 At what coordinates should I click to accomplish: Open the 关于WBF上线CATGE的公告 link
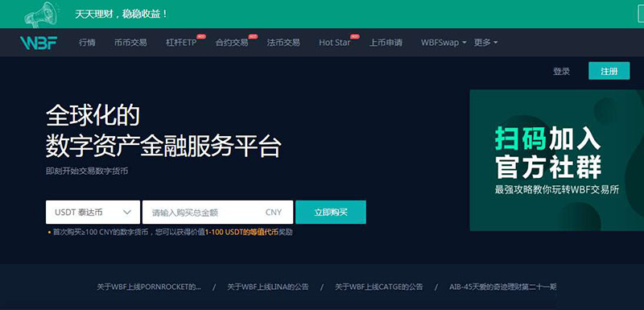378,287
